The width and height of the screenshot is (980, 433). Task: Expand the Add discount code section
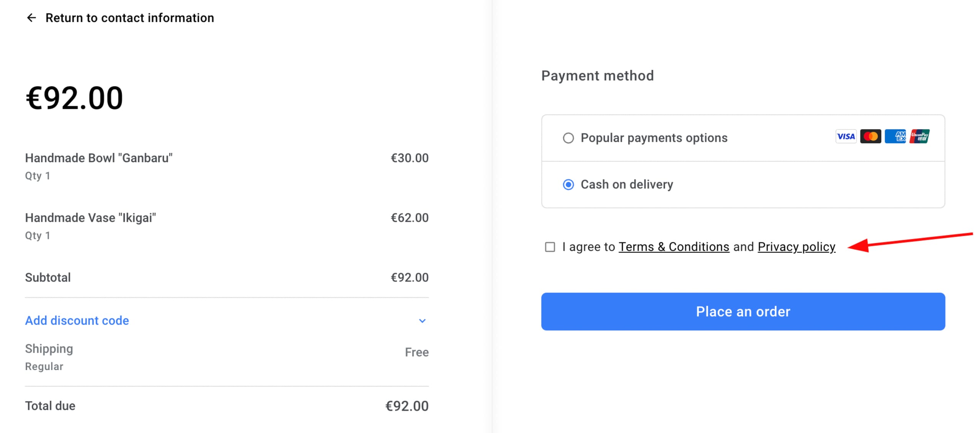(77, 320)
